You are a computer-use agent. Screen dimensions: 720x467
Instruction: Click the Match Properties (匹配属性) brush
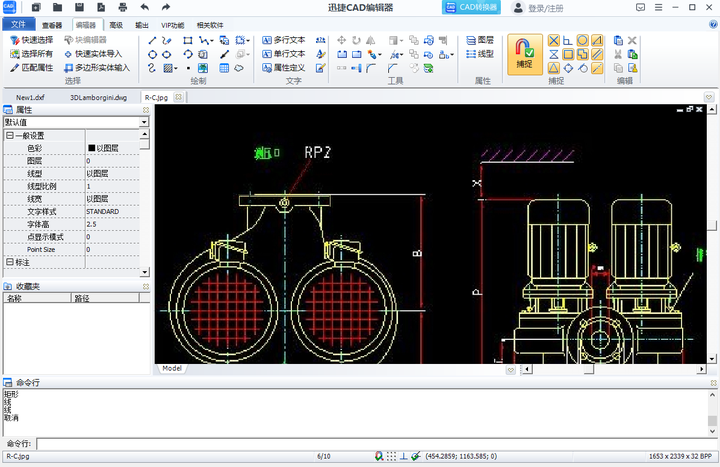tap(31, 68)
